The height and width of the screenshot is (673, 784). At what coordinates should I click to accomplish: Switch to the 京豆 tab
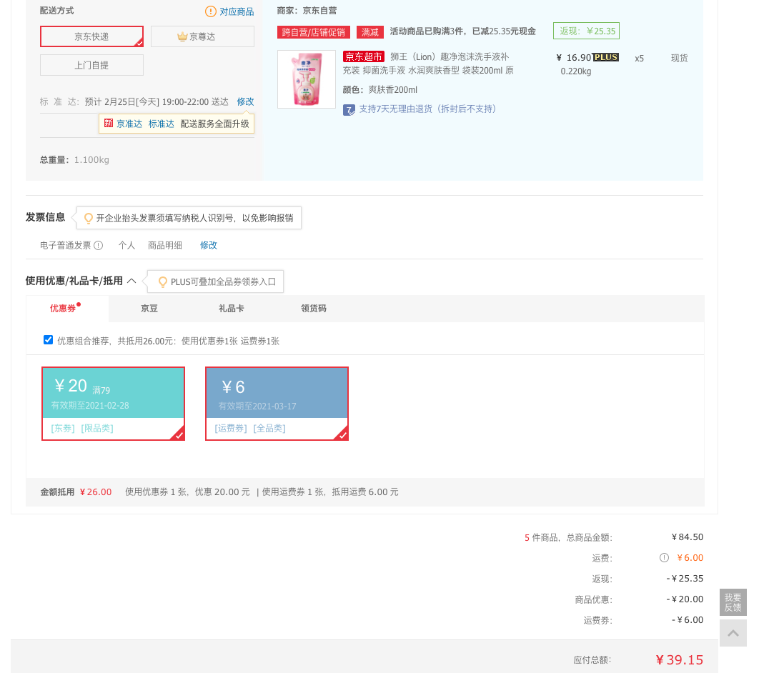(x=149, y=309)
